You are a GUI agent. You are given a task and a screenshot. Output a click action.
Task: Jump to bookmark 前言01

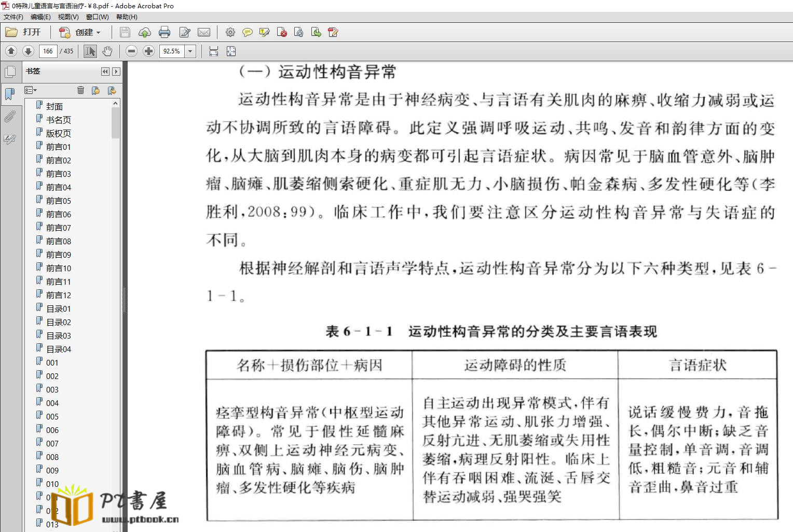[59, 147]
